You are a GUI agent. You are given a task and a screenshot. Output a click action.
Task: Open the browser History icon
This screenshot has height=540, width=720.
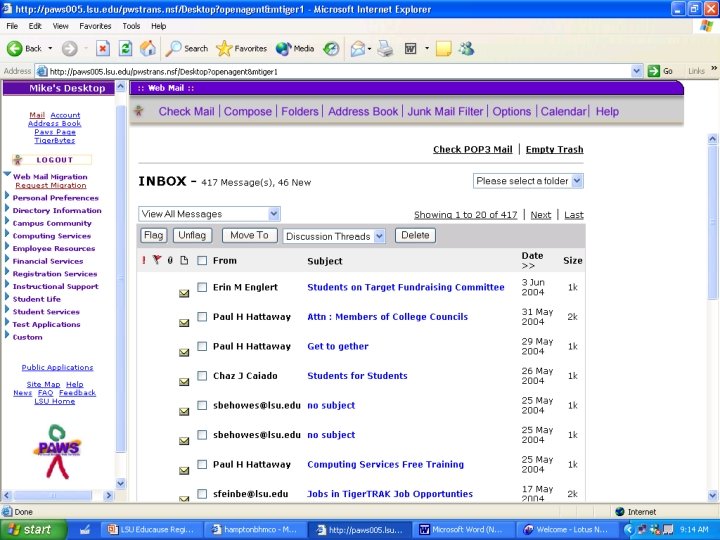tap(331, 48)
